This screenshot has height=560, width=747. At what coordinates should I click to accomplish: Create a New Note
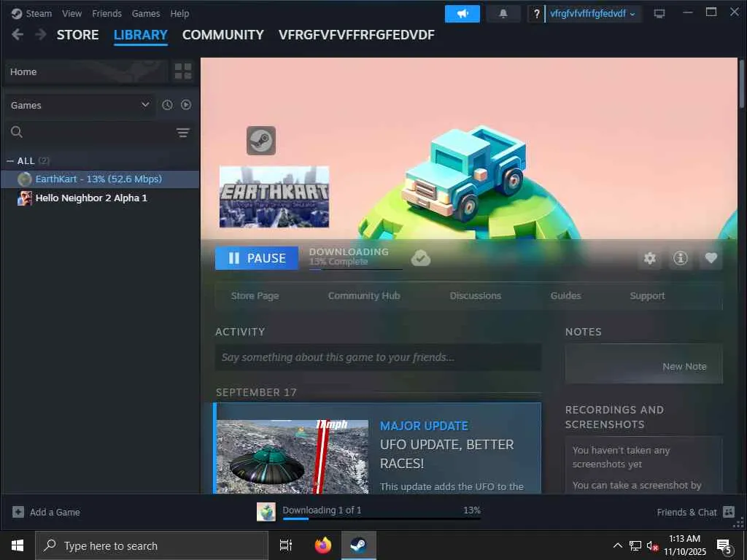[x=684, y=366]
